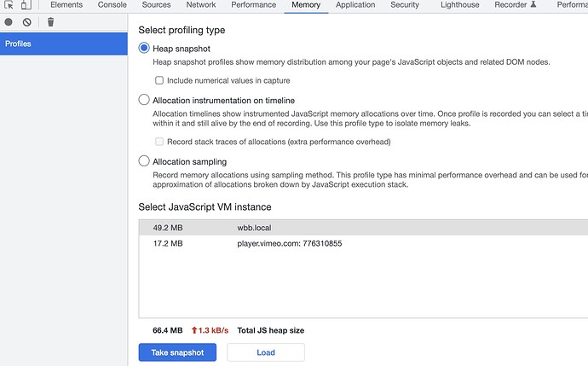The width and height of the screenshot is (588, 366).
Task: Click the Take snapshot button
Action: coord(177,352)
